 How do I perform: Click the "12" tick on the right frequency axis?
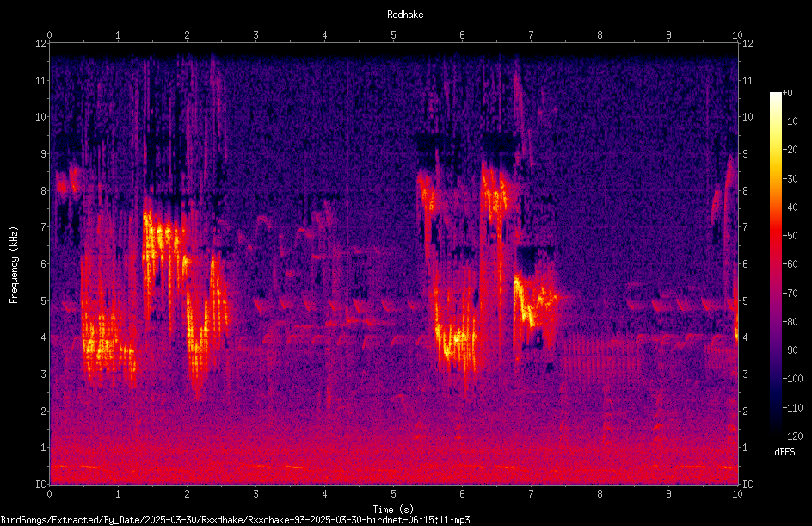point(747,44)
